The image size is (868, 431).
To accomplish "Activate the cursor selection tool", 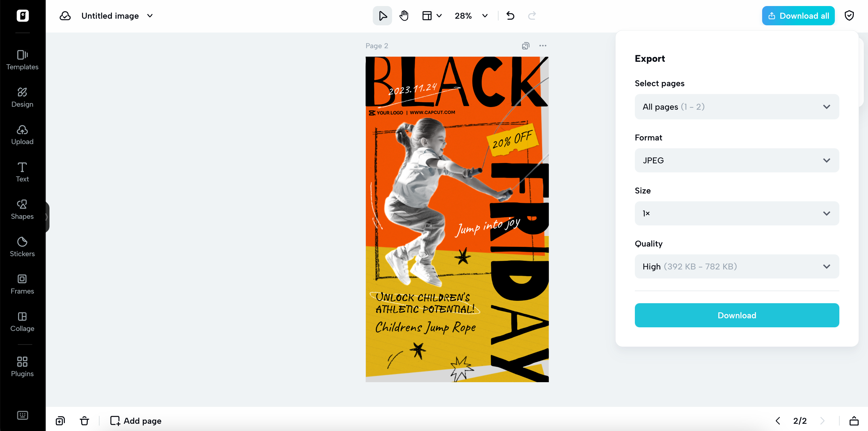I will [382, 15].
